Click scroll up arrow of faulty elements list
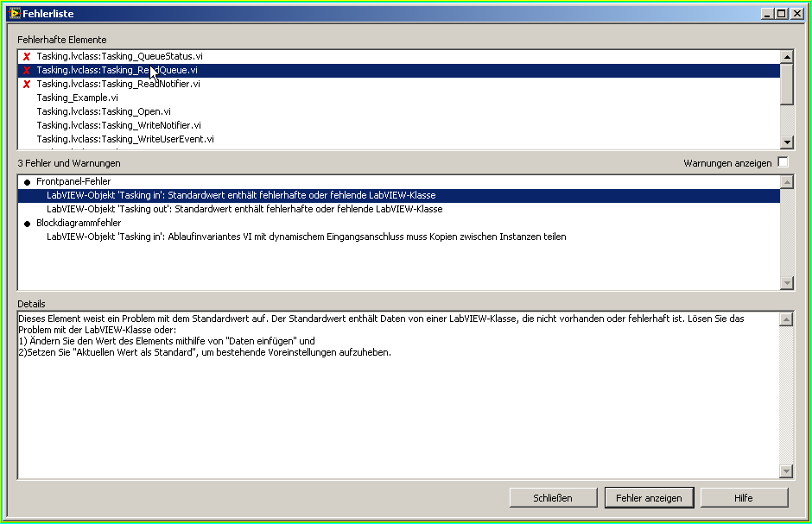The width and height of the screenshot is (812, 524). pyautogui.click(x=787, y=57)
